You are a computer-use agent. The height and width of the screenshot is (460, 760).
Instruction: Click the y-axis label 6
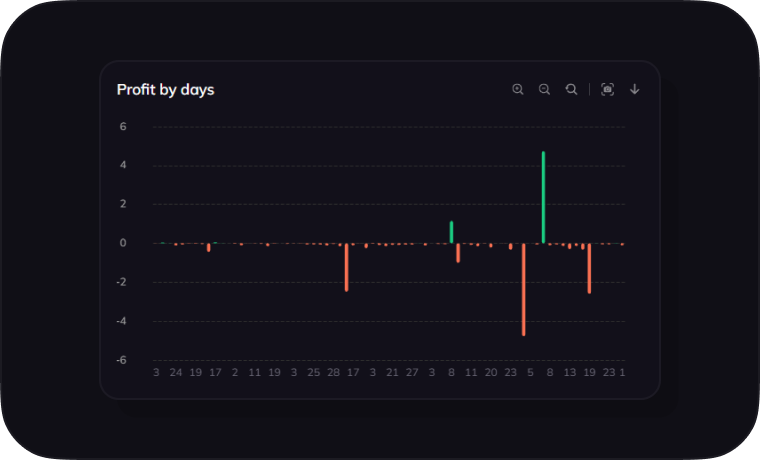point(123,127)
